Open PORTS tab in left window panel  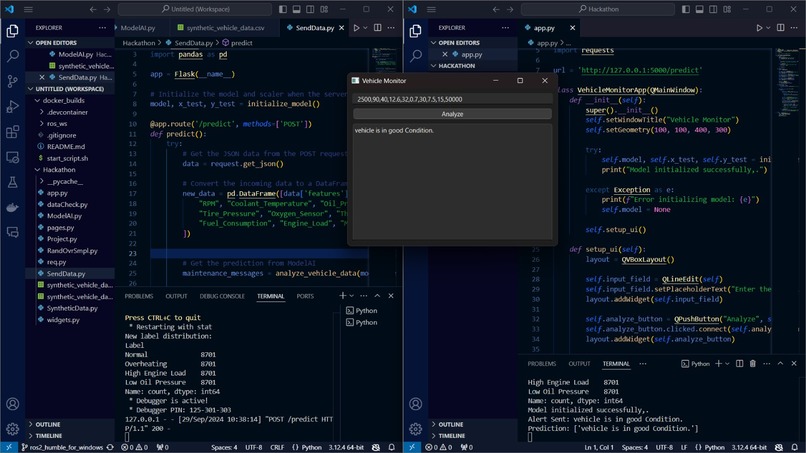point(305,296)
